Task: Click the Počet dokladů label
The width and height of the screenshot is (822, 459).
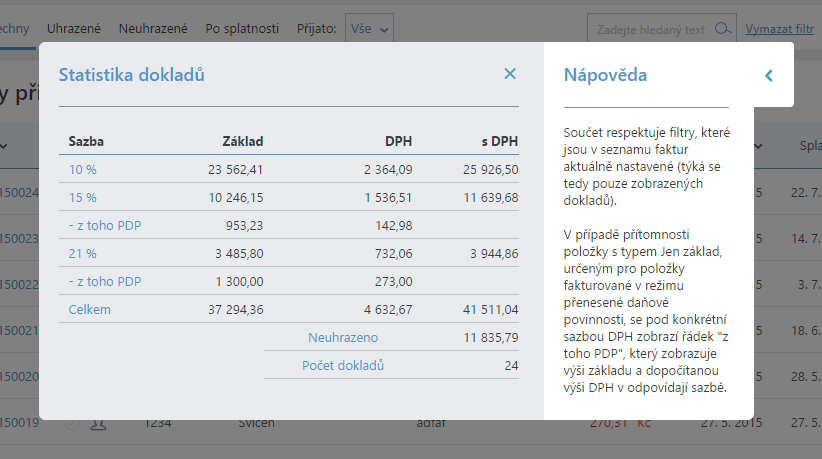Action: [x=343, y=365]
